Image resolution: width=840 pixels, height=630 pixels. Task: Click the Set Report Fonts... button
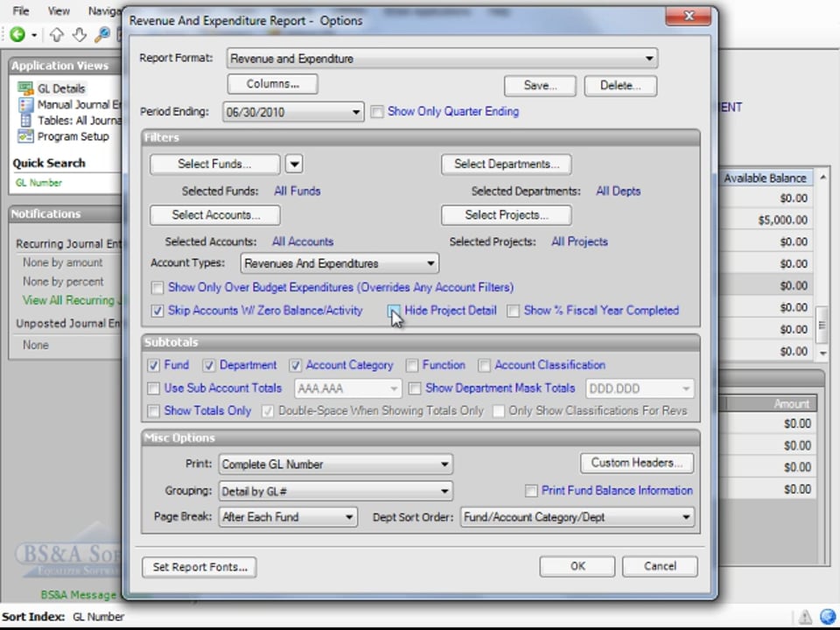(x=199, y=567)
